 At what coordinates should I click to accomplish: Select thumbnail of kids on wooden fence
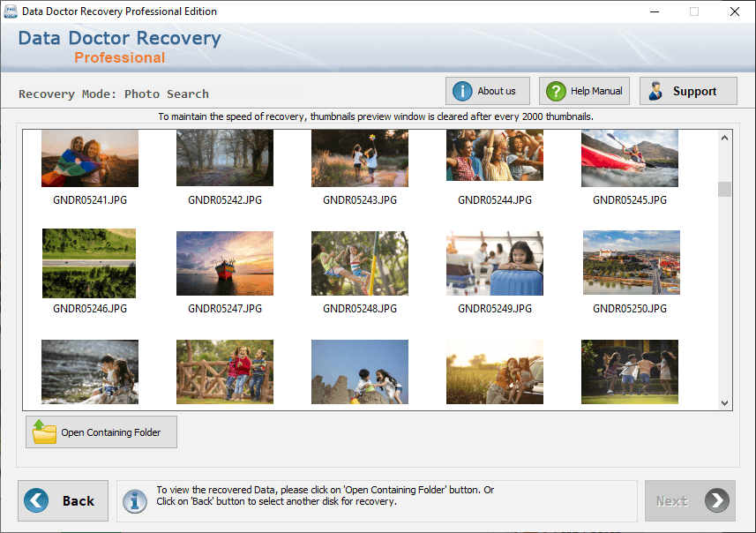(x=225, y=372)
